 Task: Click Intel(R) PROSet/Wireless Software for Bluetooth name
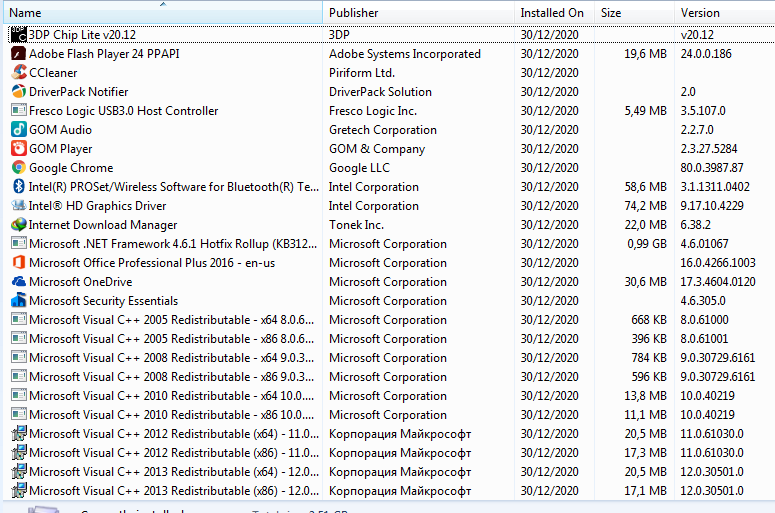click(x=173, y=187)
